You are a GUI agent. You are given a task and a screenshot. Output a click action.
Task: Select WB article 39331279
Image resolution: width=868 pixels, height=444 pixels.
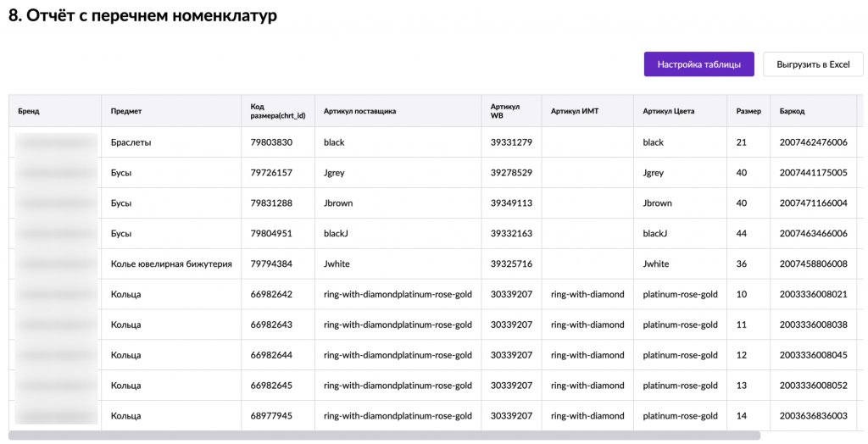pos(511,142)
